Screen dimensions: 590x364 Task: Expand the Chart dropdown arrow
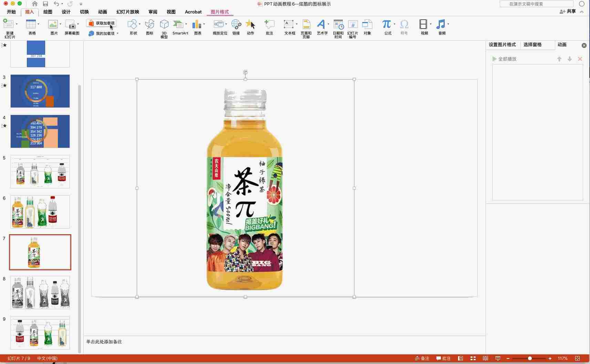(204, 24)
